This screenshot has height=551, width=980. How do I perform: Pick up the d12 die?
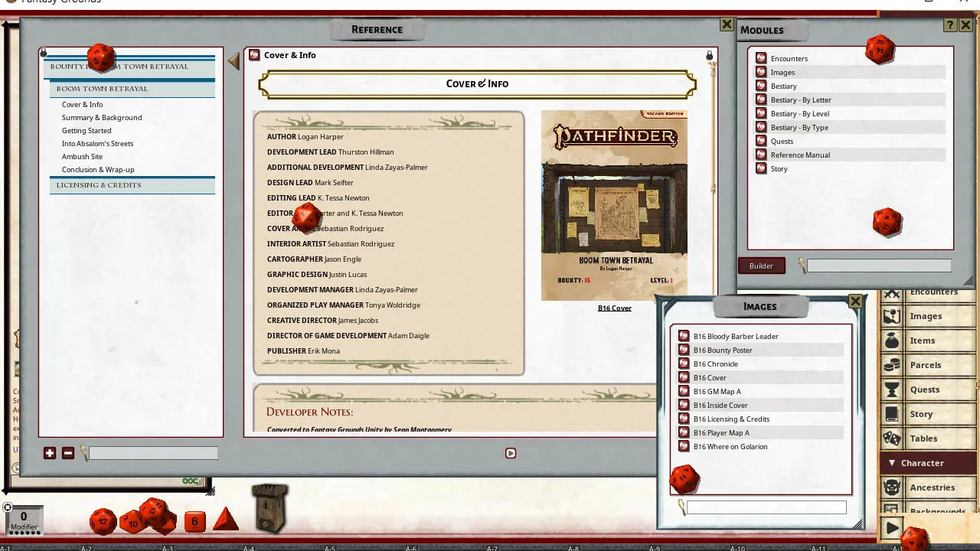point(103,522)
